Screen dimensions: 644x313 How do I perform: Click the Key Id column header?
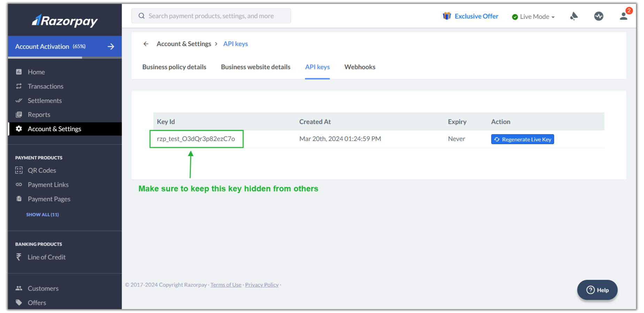(166, 122)
